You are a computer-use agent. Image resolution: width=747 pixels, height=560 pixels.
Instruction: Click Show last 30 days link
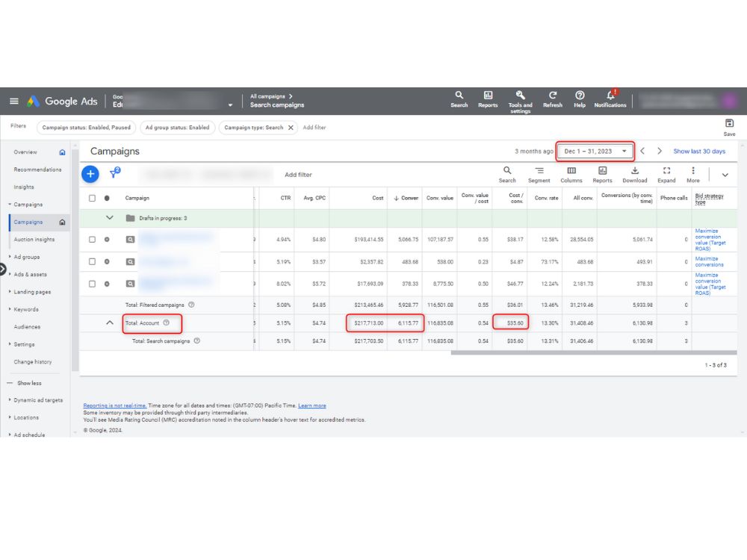click(699, 151)
